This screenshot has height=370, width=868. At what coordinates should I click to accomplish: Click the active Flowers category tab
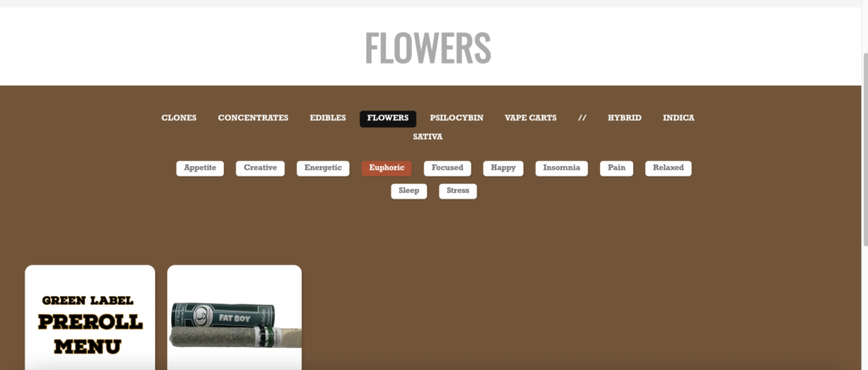tap(387, 119)
